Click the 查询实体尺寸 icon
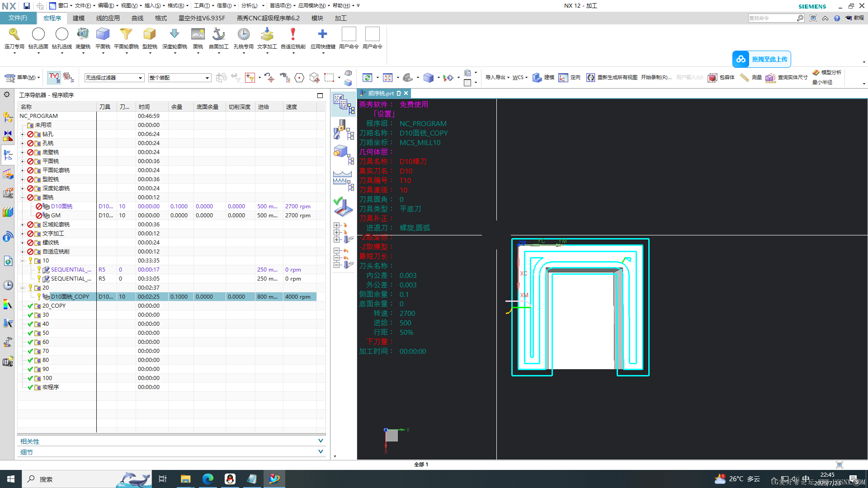Image resolution: width=868 pixels, height=488 pixels. (x=771, y=78)
